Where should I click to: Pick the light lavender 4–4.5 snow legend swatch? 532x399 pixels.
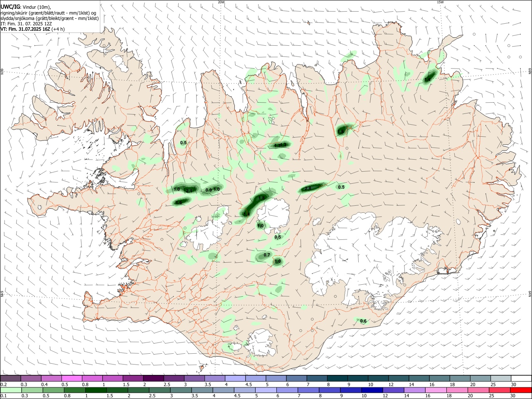235,378
